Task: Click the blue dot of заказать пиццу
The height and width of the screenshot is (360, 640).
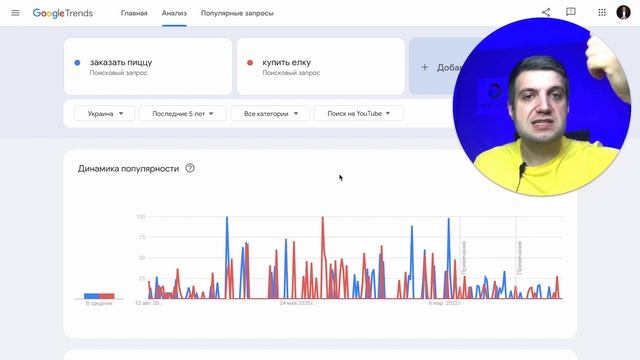Action: pyautogui.click(x=77, y=62)
